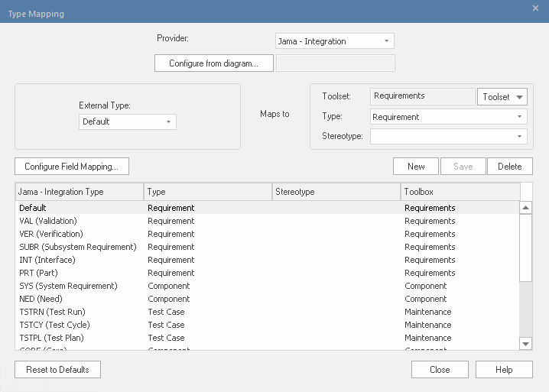
Task: Select the VAL (Validation) row
Action: pyautogui.click(x=47, y=221)
